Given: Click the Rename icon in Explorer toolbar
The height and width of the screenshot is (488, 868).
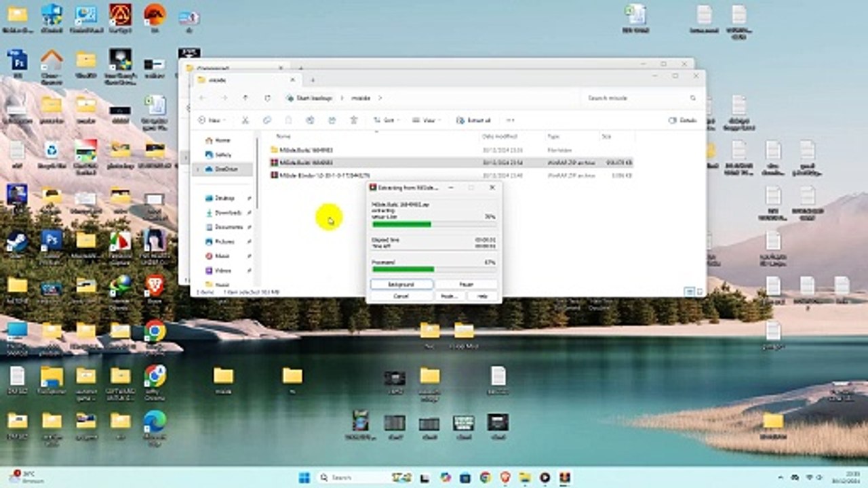Looking at the screenshot, I should click(310, 120).
